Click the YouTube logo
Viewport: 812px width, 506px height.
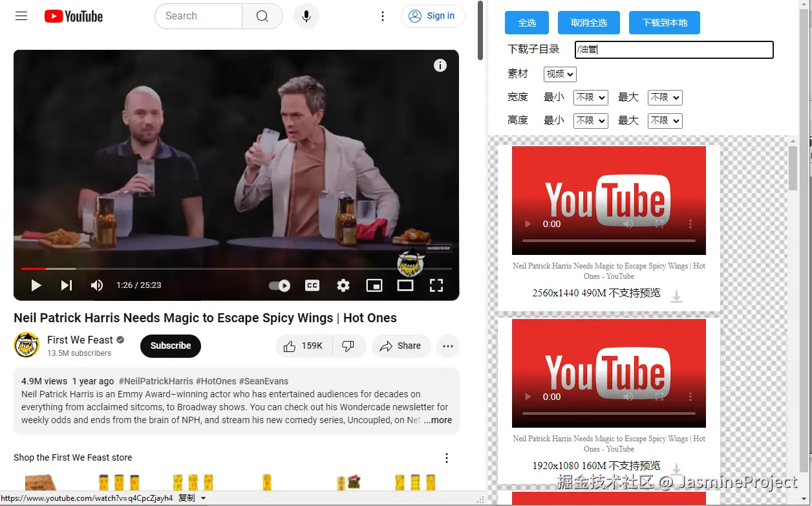(74, 16)
